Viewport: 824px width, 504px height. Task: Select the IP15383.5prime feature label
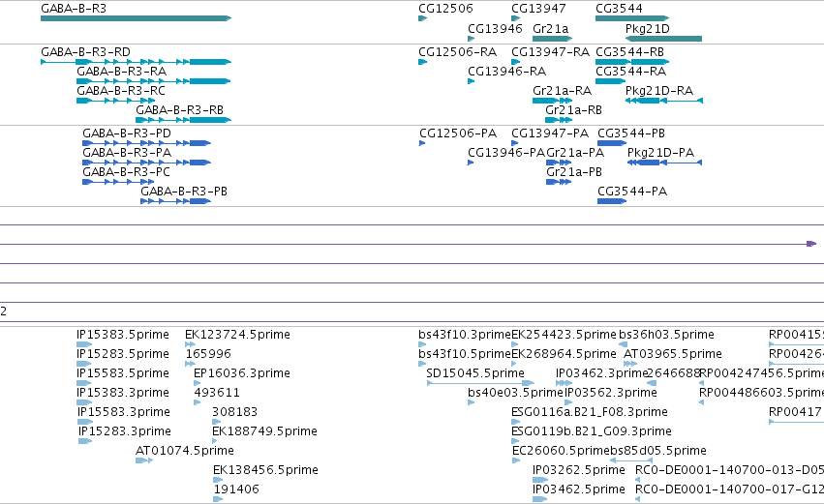coord(123,335)
